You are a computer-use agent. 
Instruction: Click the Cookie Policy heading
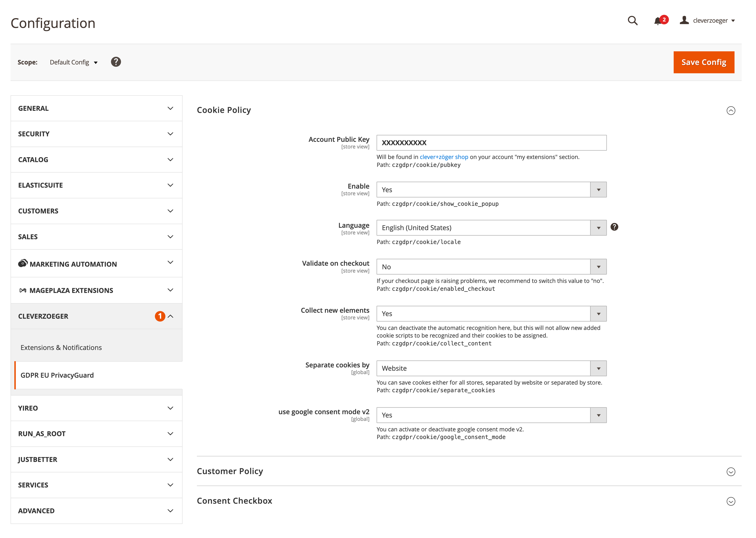[224, 110]
